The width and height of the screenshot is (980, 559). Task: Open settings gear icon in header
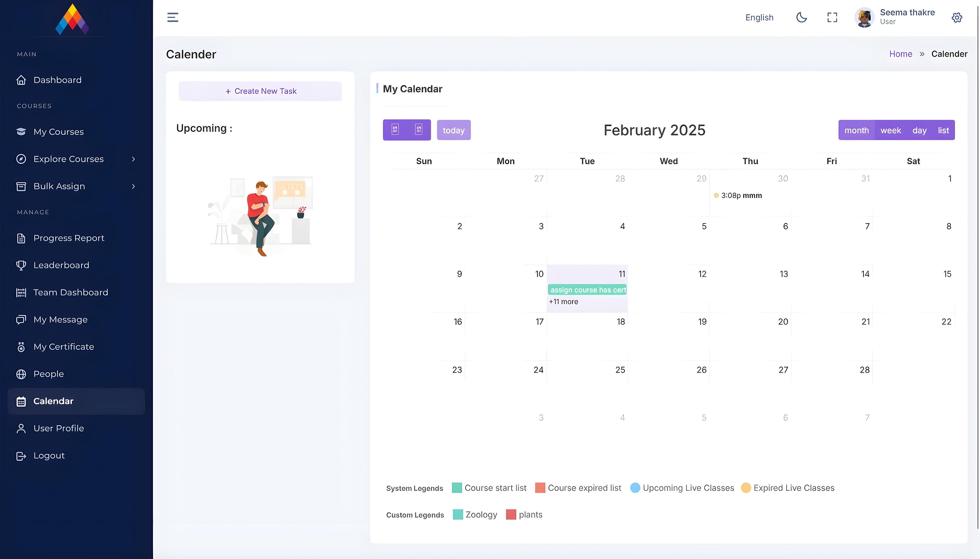click(956, 18)
